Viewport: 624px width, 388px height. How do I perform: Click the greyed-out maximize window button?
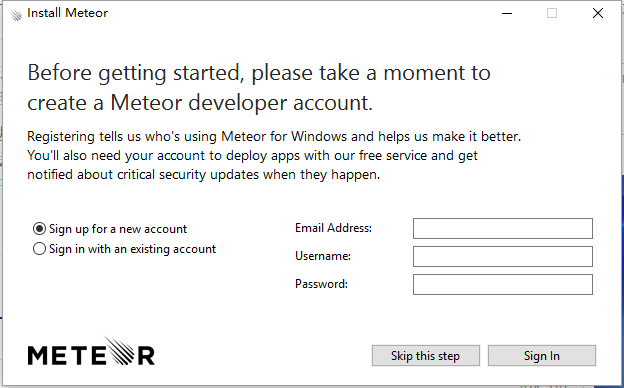(x=552, y=13)
